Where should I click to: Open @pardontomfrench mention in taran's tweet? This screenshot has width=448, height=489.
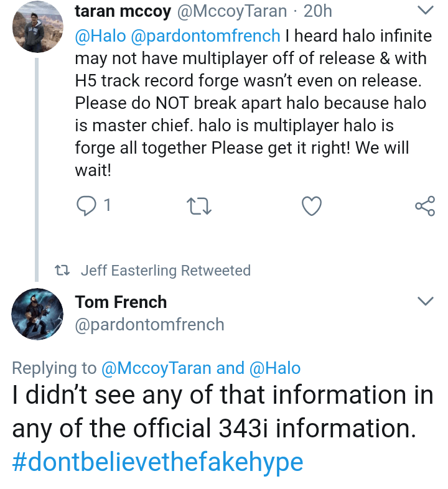pyautogui.click(x=205, y=36)
